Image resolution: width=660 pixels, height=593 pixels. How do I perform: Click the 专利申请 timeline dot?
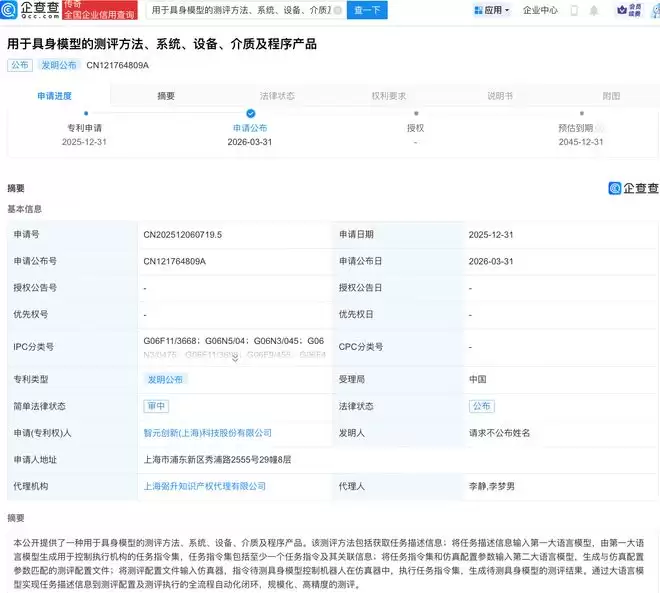85,114
